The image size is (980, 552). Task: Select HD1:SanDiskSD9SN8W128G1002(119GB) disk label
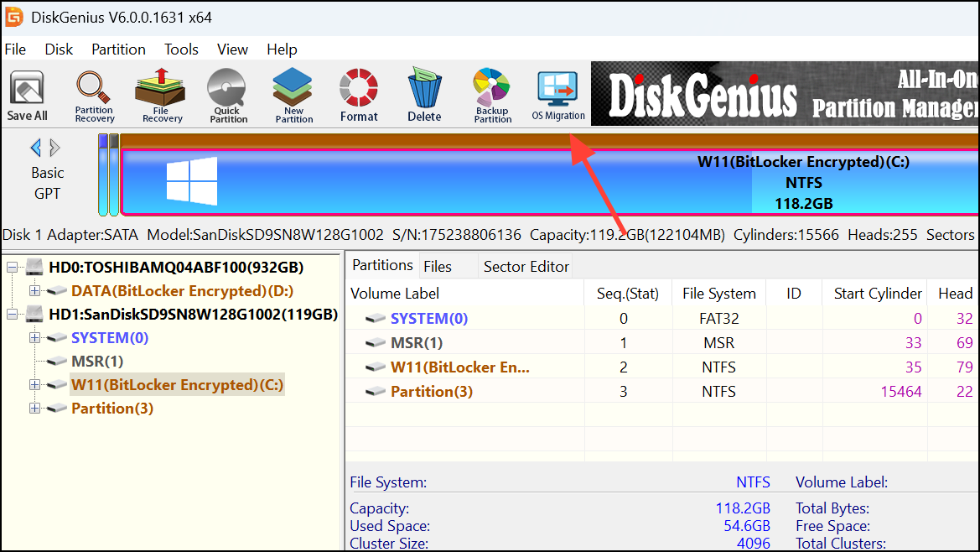coord(193,314)
